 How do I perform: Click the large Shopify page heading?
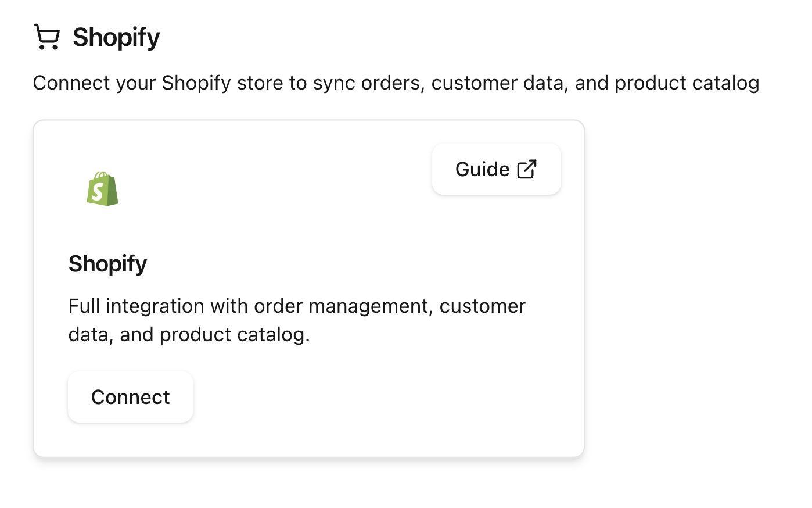tap(116, 37)
